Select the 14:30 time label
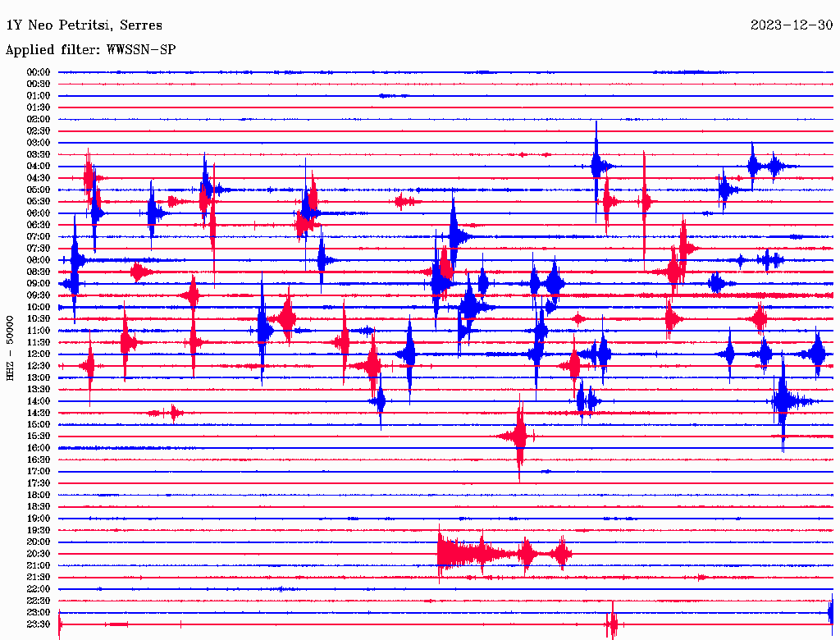 pos(39,413)
